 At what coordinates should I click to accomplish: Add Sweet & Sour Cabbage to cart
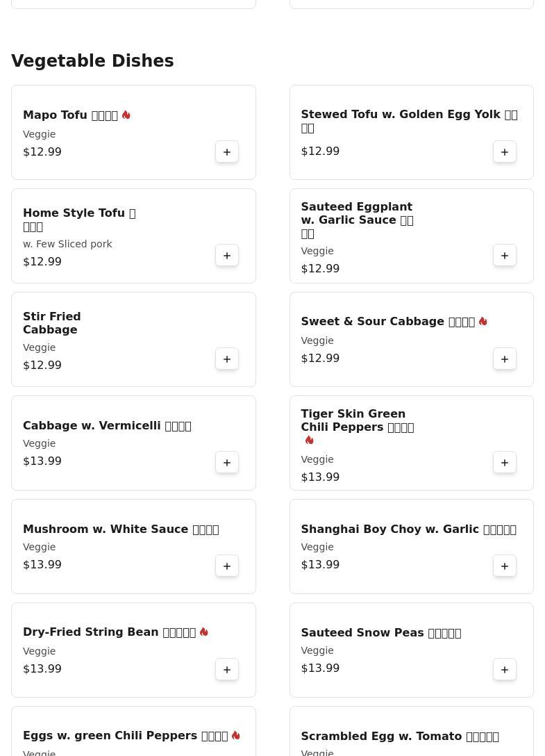tap(505, 359)
